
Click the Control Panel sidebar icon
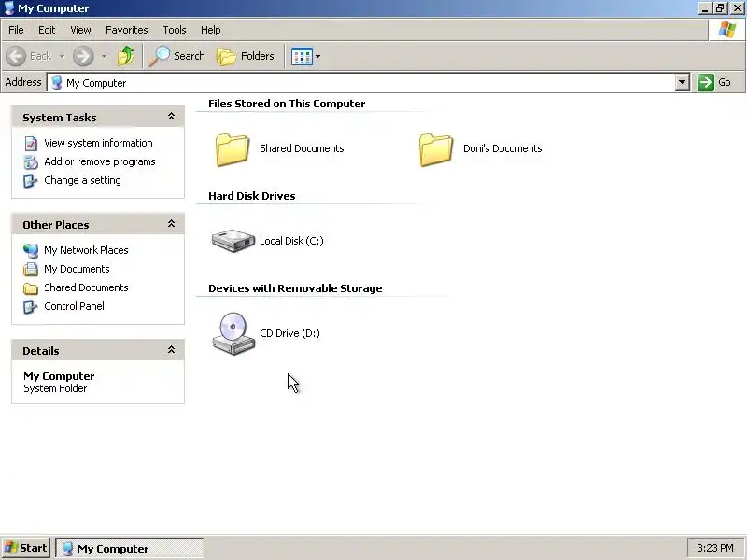[x=31, y=307]
